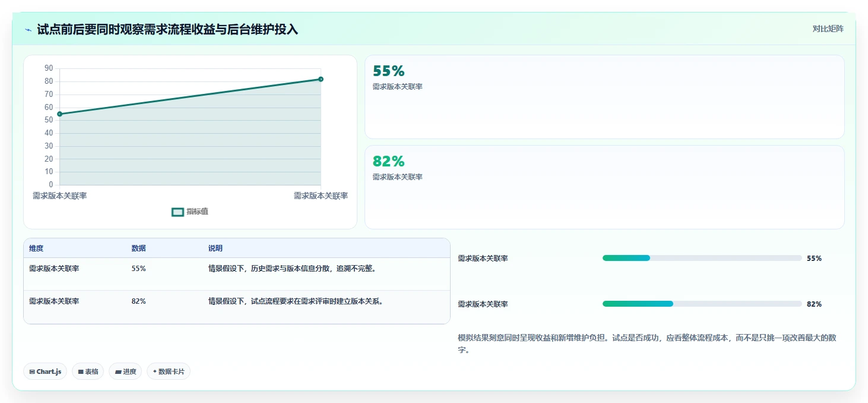The image size is (868, 403).
Task: Click the note paragraph starting 模拟结果刻意
Action: [648, 344]
